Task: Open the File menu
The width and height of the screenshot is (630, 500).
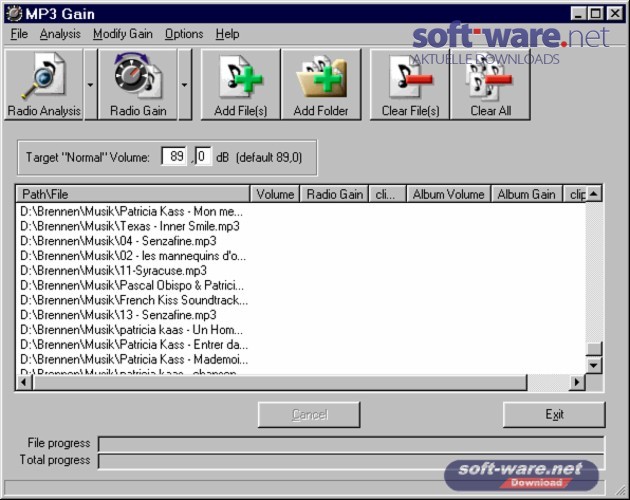Action: pyautogui.click(x=19, y=34)
